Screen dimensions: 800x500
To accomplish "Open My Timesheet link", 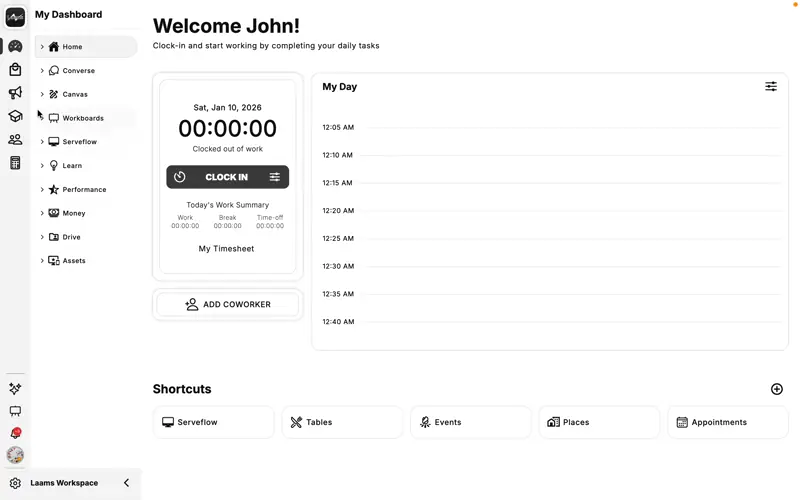I will [227, 248].
